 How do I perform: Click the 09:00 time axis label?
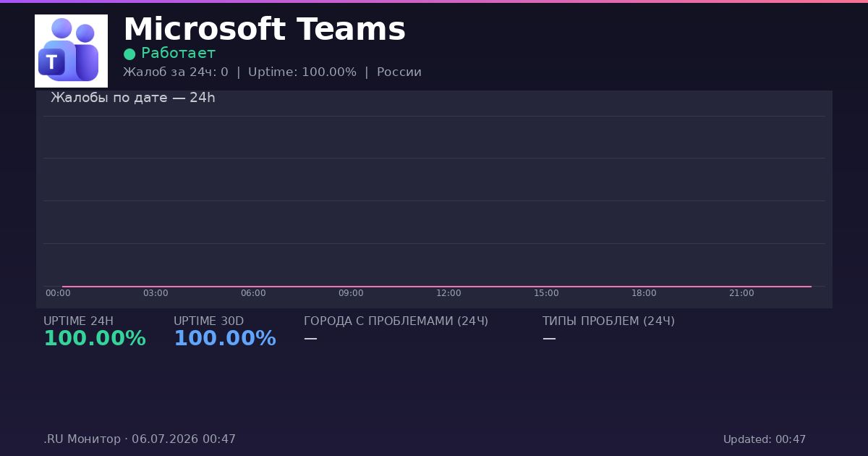pyautogui.click(x=351, y=293)
